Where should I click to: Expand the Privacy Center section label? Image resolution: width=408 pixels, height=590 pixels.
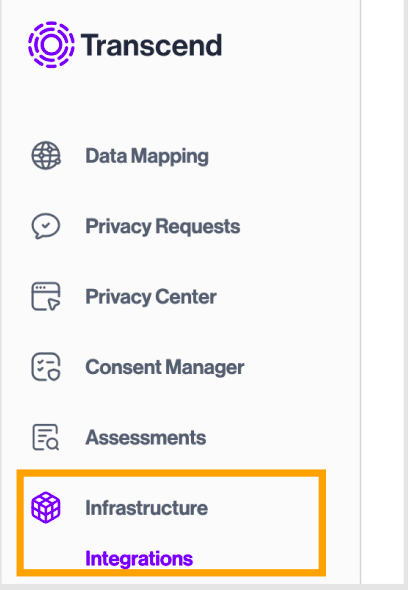click(151, 297)
